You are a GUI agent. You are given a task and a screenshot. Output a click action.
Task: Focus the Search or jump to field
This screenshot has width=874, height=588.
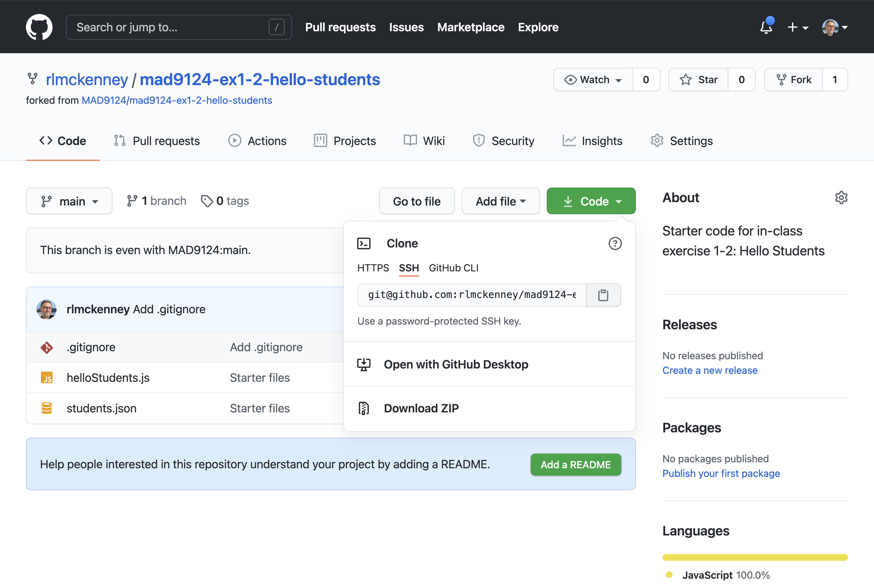[179, 27]
